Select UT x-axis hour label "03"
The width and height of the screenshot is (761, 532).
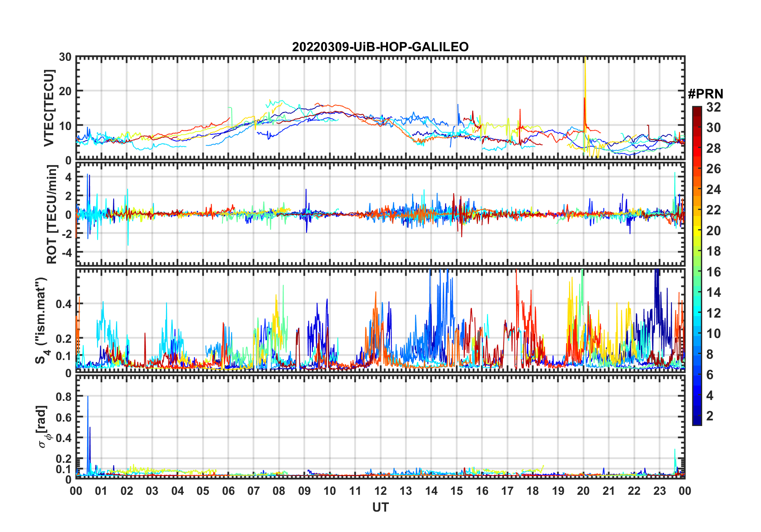(x=152, y=491)
